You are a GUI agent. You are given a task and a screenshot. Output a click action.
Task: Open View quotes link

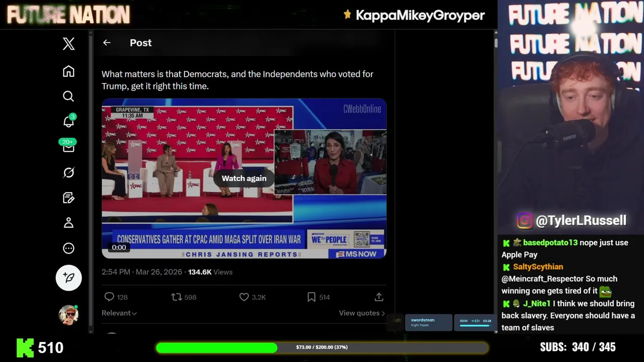362,313
